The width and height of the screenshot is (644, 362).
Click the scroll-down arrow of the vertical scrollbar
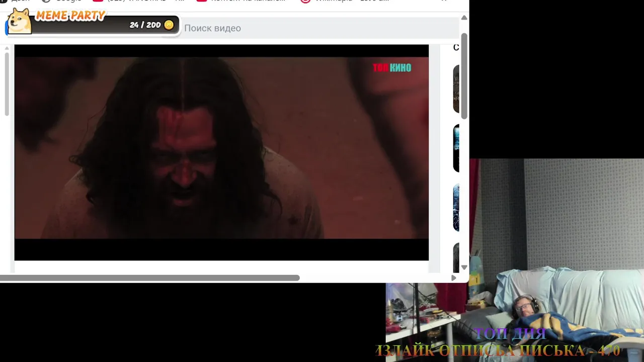[x=464, y=267]
